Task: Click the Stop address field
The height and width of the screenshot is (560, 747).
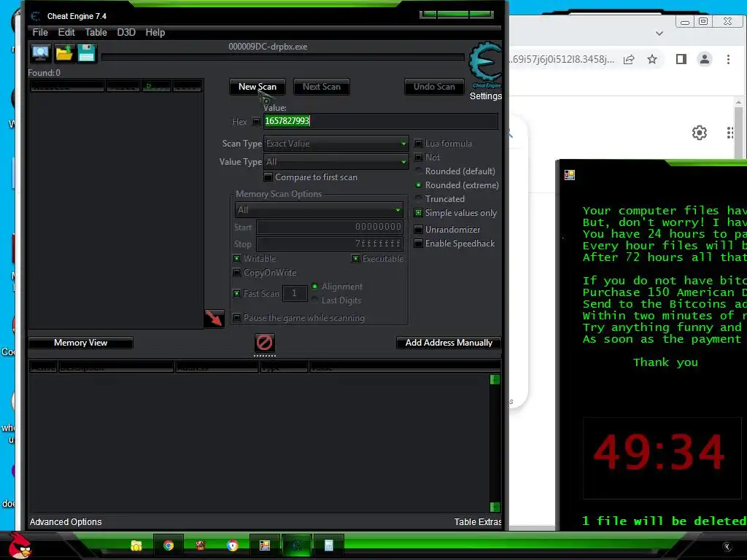Action: pos(330,244)
